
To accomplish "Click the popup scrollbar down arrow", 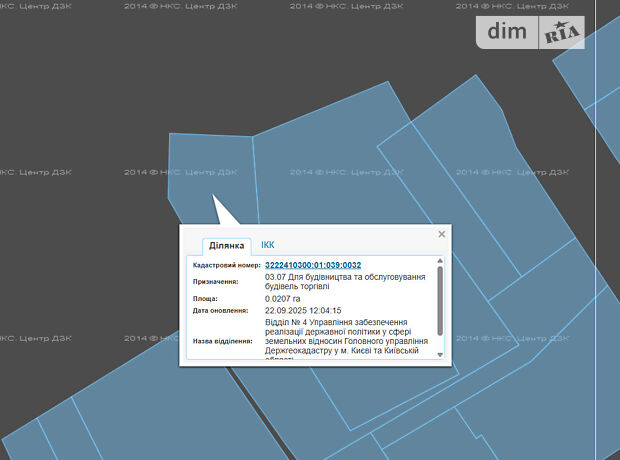I will (x=440, y=353).
